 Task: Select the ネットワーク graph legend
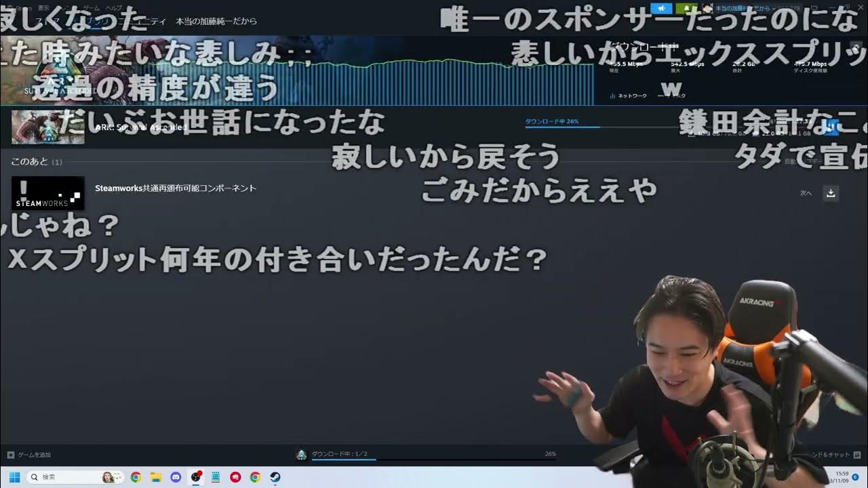click(x=629, y=96)
